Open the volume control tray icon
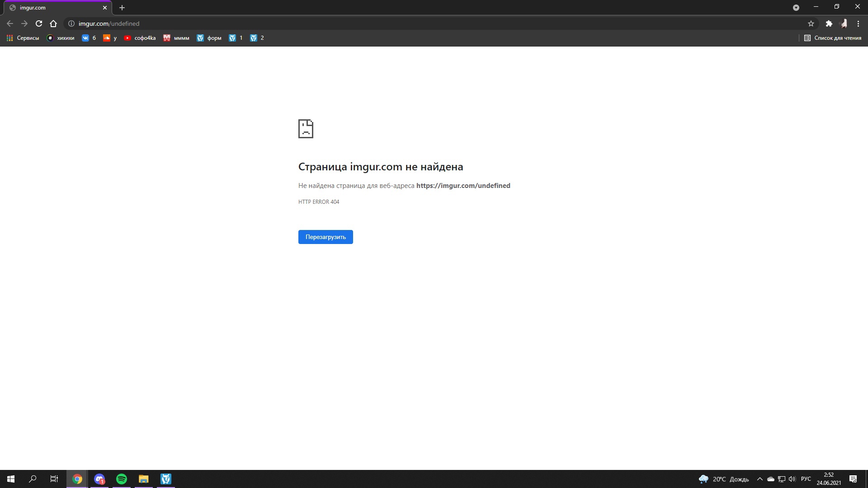The height and width of the screenshot is (488, 868). pos(792,479)
